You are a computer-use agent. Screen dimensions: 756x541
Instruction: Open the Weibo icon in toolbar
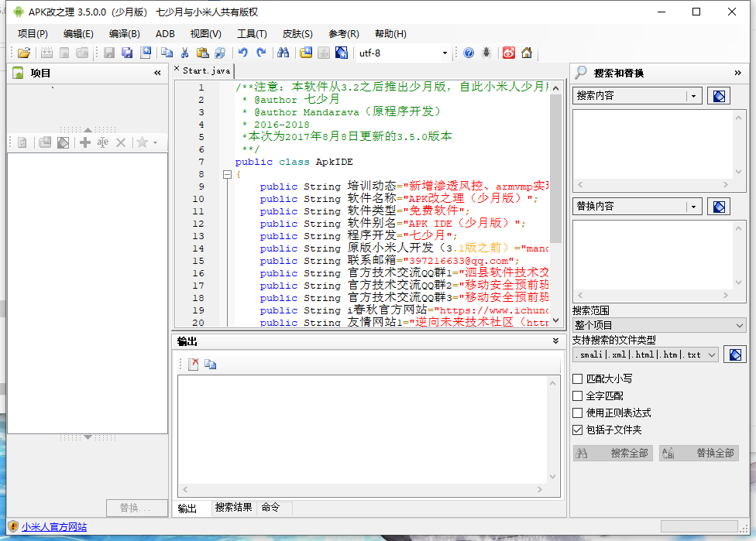point(509,53)
